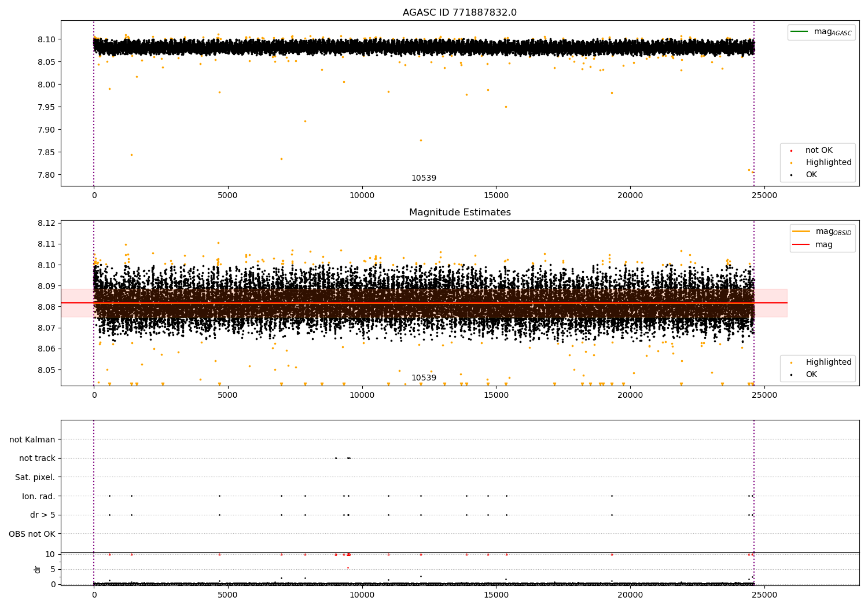Click the 'Magnitude Estimates' subplot title
The image size is (868, 608).
point(459,213)
